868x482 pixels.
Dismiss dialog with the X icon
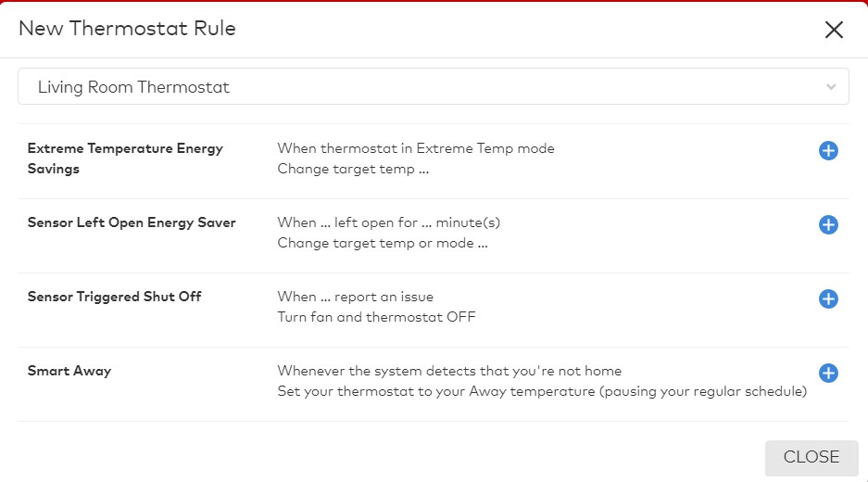(x=834, y=30)
